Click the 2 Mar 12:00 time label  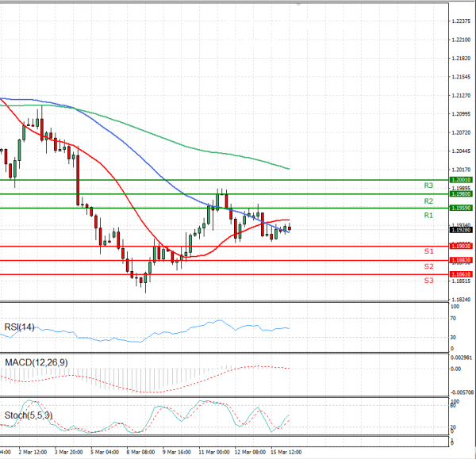pyautogui.click(x=33, y=453)
